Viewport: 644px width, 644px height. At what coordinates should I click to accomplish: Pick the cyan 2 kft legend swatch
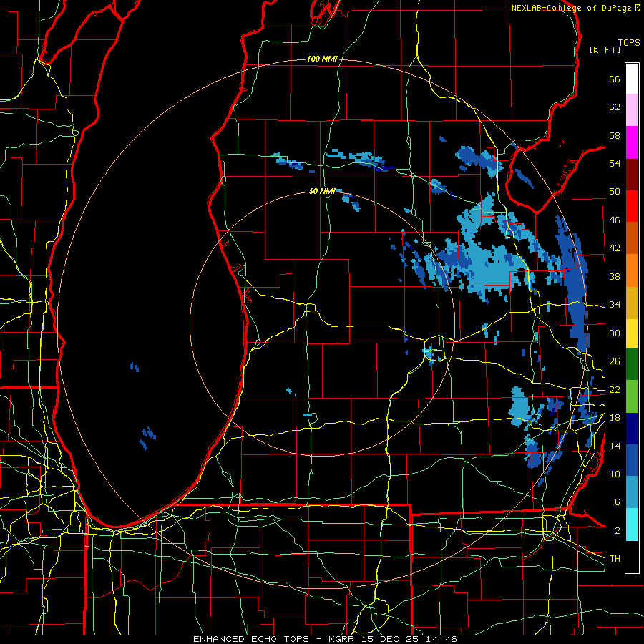click(632, 525)
